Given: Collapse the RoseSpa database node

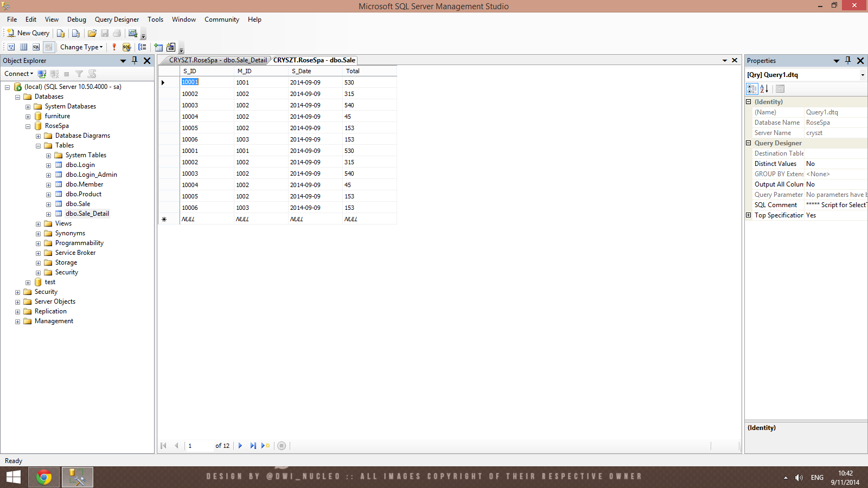Looking at the screenshot, I should tap(28, 126).
